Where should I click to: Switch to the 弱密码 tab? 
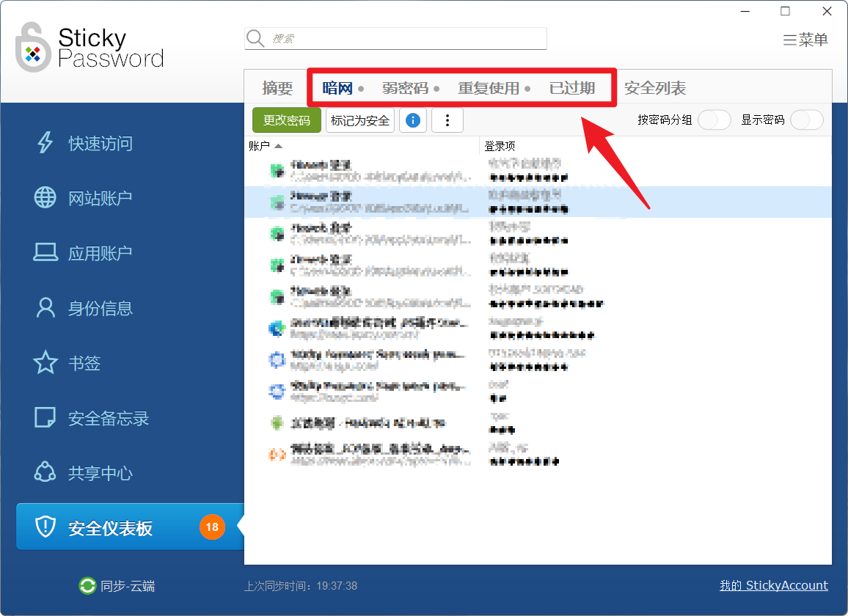pos(405,88)
